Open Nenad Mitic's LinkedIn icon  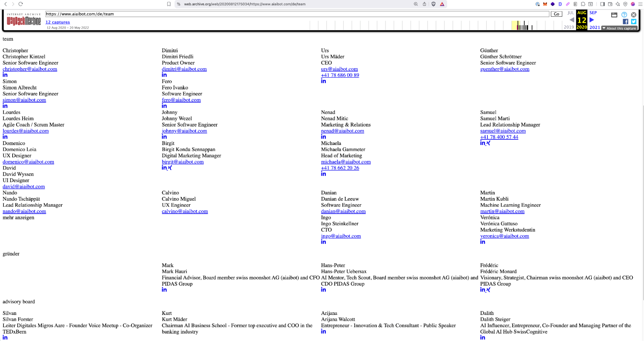[x=323, y=137]
